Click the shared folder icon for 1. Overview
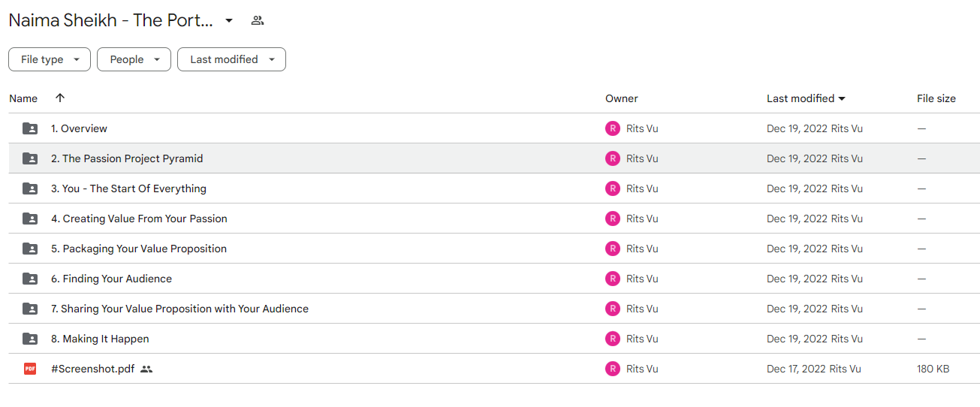Screen dimensions: 980x407 30,128
